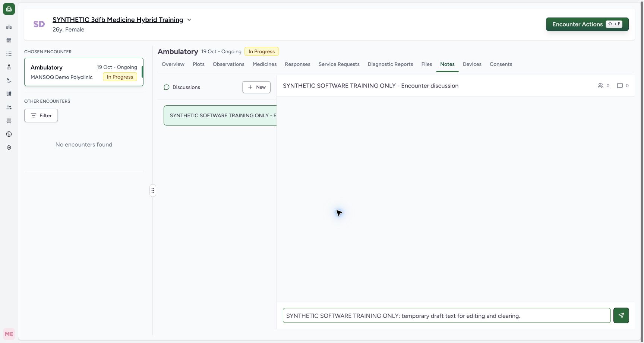Expand the patient name dropdown chevron
The image size is (644, 343).
(x=189, y=20)
